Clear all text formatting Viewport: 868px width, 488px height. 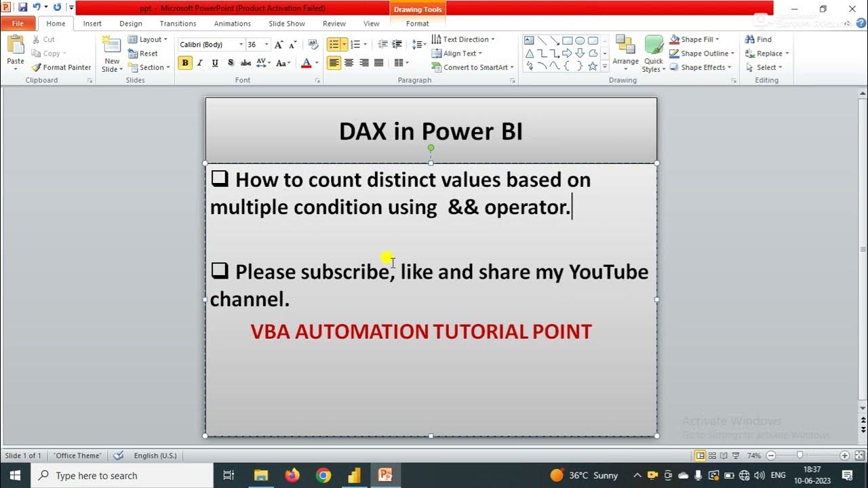pyautogui.click(x=313, y=45)
